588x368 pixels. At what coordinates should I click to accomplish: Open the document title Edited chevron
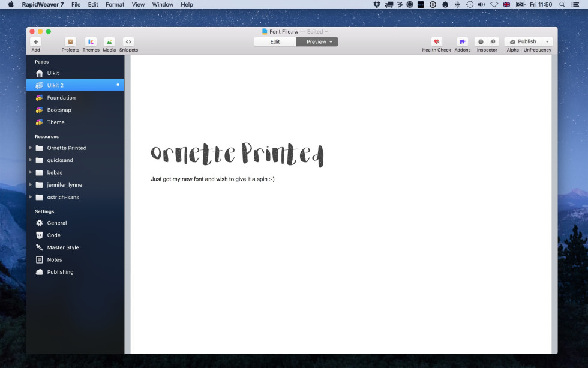coord(326,31)
